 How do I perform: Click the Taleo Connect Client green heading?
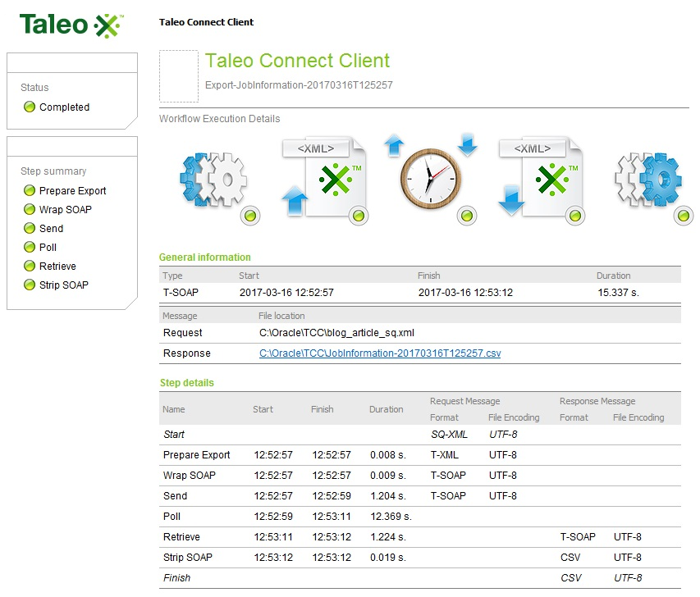297,60
